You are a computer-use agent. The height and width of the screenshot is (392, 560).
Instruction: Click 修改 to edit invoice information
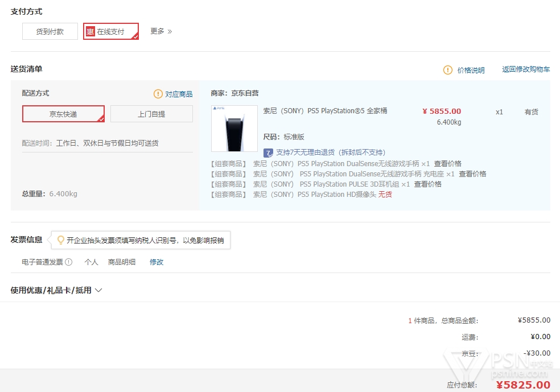pyautogui.click(x=157, y=262)
